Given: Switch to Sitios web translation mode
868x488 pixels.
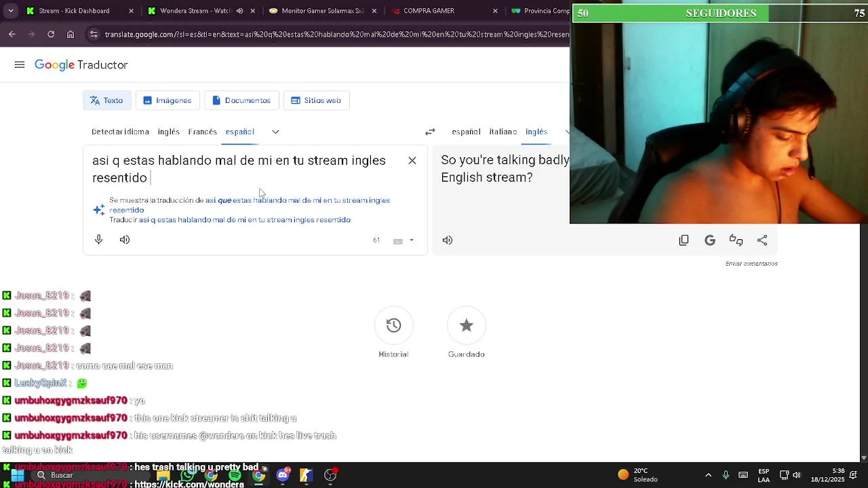Looking at the screenshot, I should 317,100.
